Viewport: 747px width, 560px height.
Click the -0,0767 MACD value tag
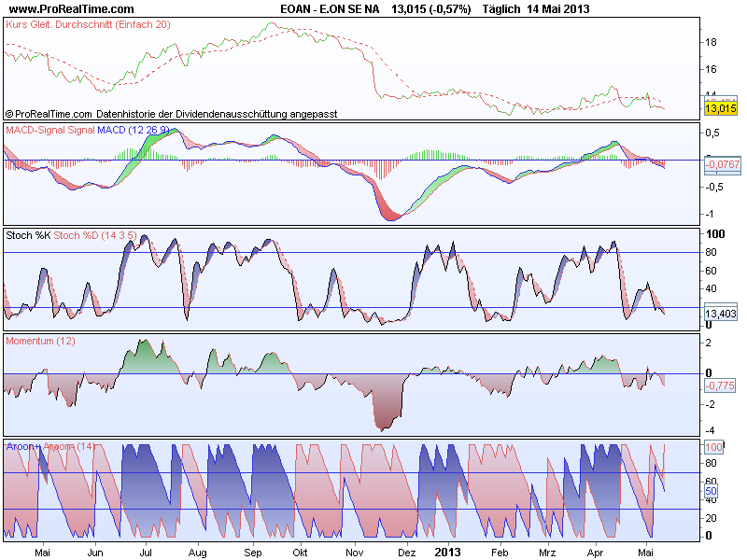click(x=723, y=165)
